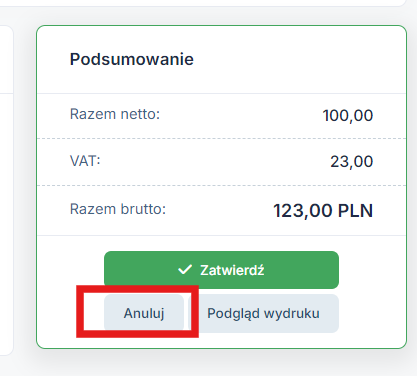
Task: Open the Podgląd wydruku print preview
Action: tap(263, 313)
